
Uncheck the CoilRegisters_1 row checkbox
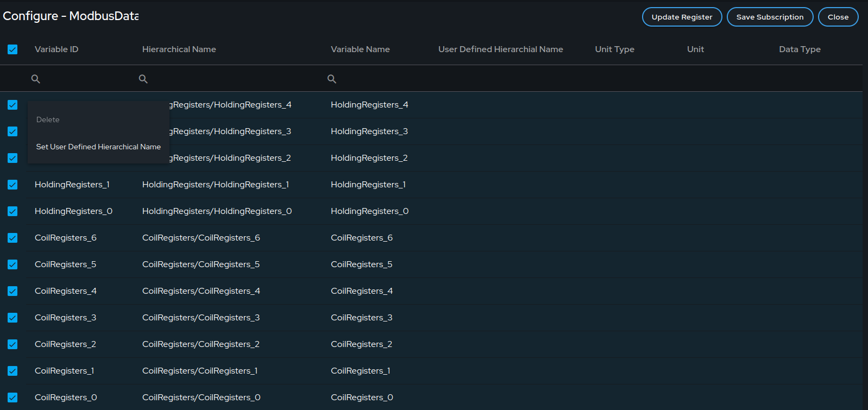tap(12, 371)
